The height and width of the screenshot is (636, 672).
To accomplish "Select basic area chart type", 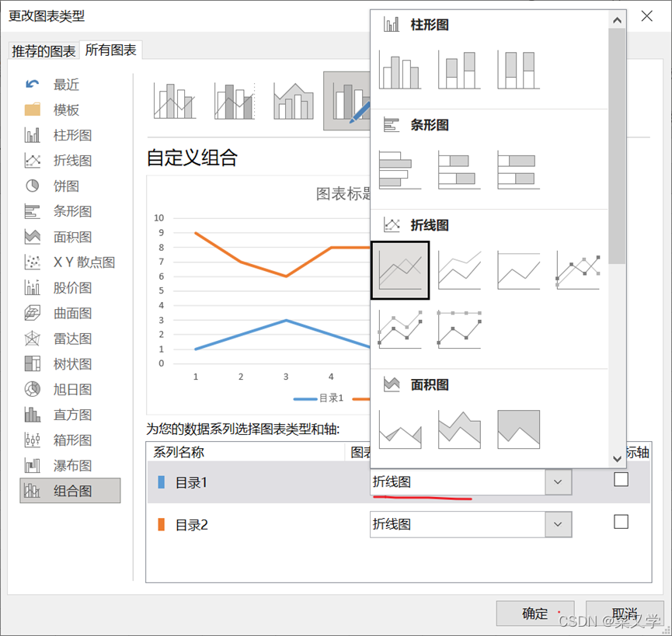I will tap(400, 429).
